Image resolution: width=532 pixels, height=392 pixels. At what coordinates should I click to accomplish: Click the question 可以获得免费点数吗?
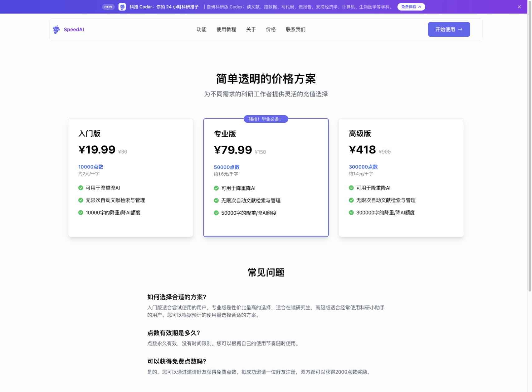click(x=177, y=361)
